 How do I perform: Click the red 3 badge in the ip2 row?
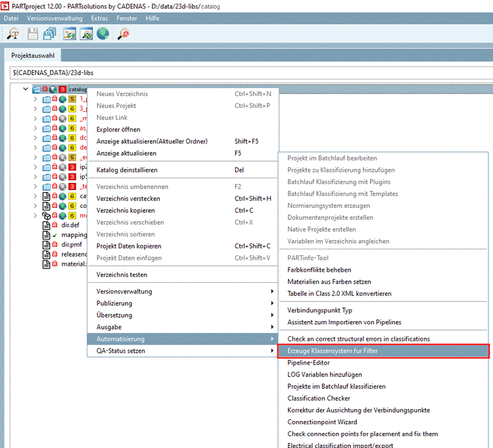pyautogui.click(x=72, y=167)
